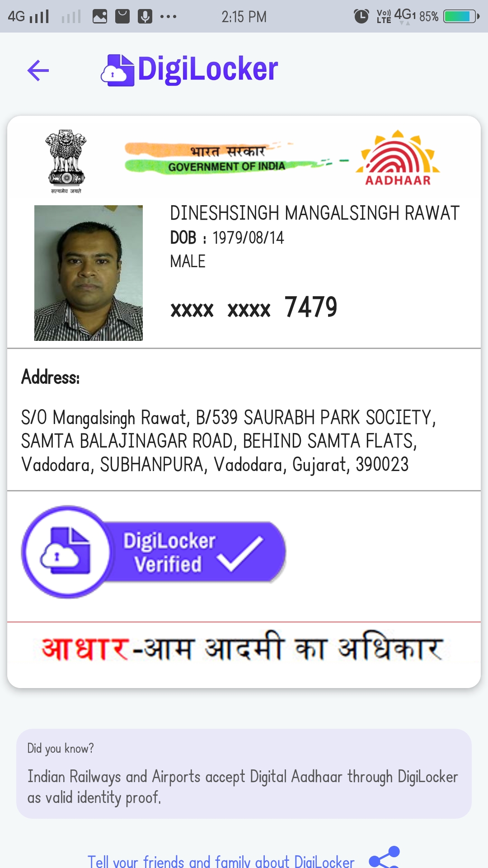Tap the Indian national emblem
Viewport: 488px width, 868px height.
pyautogui.click(x=66, y=161)
